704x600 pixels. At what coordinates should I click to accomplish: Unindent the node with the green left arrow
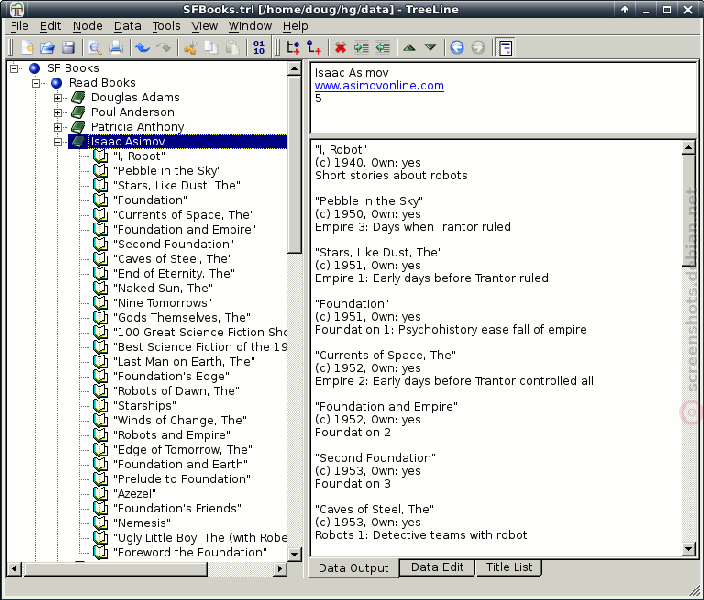pyautogui.click(x=383, y=48)
